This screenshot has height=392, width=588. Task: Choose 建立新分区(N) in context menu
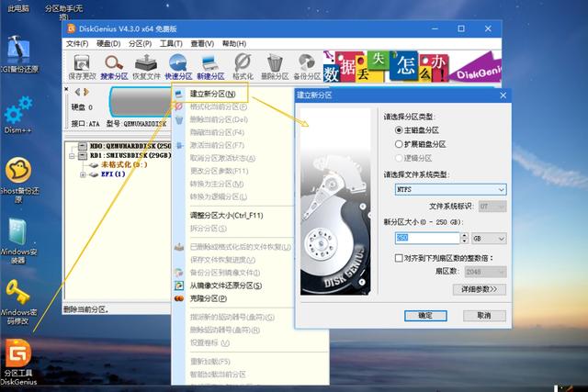(x=210, y=94)
